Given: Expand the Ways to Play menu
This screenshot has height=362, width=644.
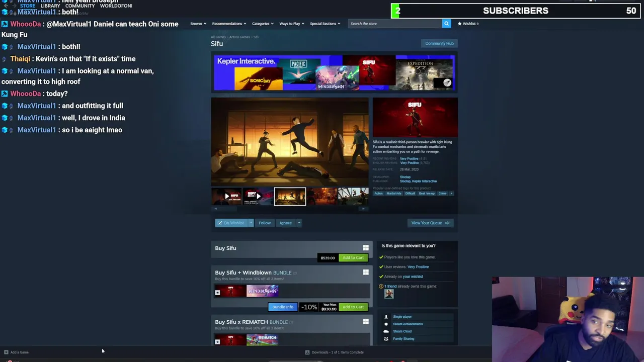Looking at the screenshot, I should 292,24.
